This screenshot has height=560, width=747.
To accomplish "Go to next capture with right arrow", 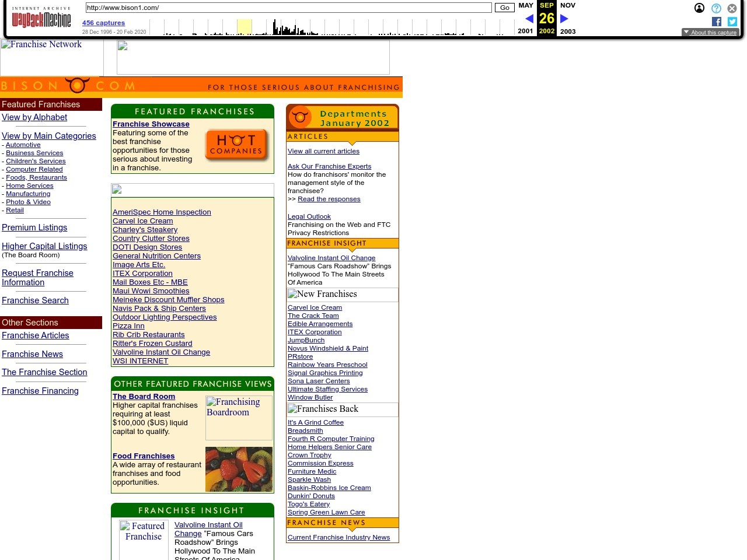I will (564, 19).
